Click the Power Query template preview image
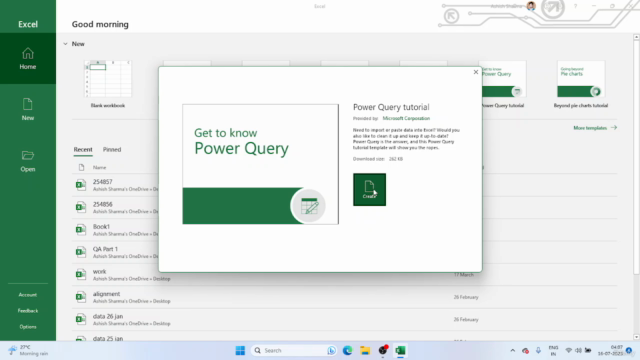Screen dimensions: 640x360 click(x=260, y=164)
